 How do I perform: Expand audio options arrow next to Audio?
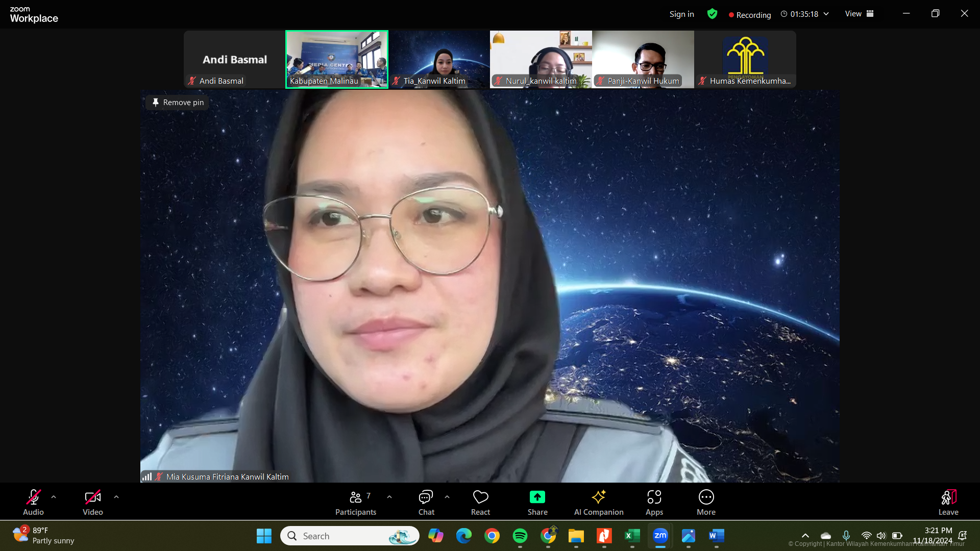point(54,497)
